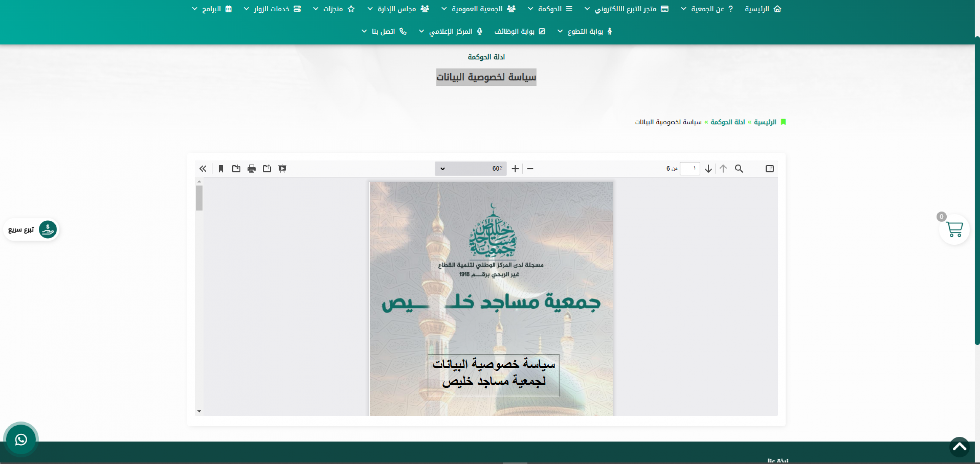Viewport: 980px width, 464px height.
Task: Click the microphone icon of المركز الإعلامي
Action: [480, 31]
